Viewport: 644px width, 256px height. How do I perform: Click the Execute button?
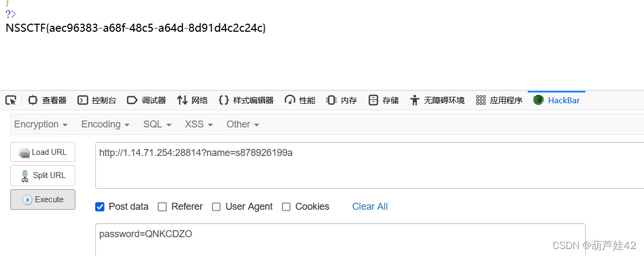tap(43, 200)
